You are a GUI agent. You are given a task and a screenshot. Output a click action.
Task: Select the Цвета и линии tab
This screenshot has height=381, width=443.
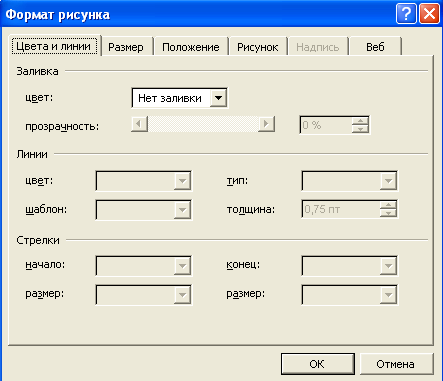[x=54, y=46]
